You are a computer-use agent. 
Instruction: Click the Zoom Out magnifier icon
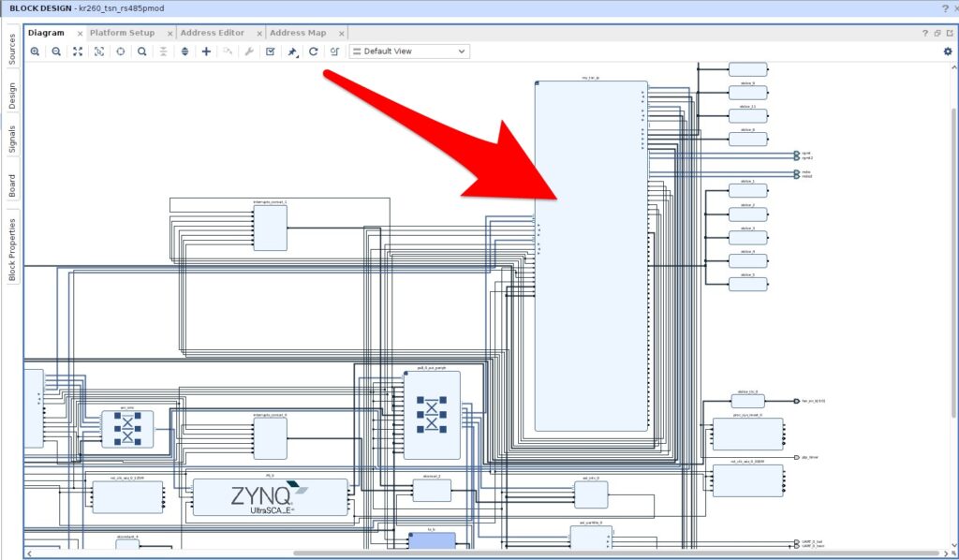56,52
